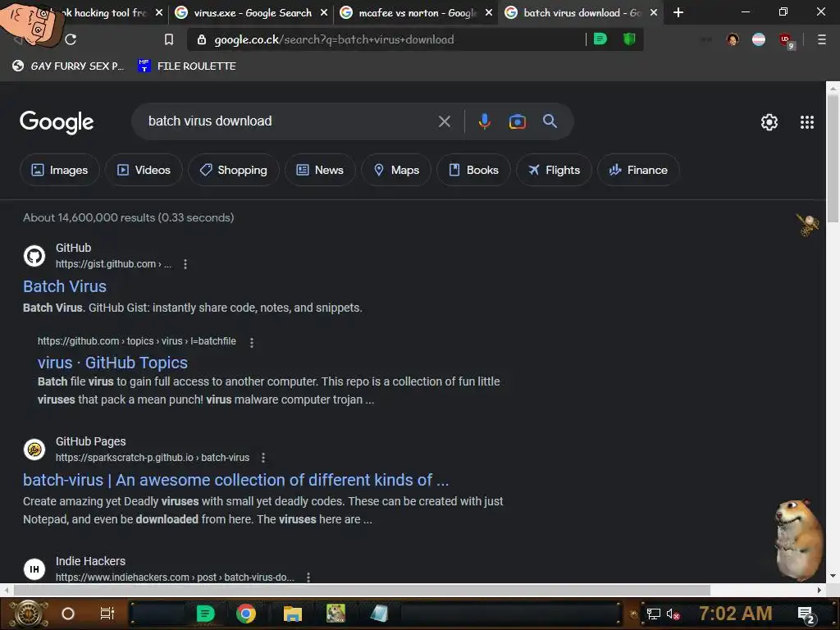This screenshot has width=840, height=630.
Task: Open the profile avatar extension icon
Action: pyautogui.click(x=733, y=39)
